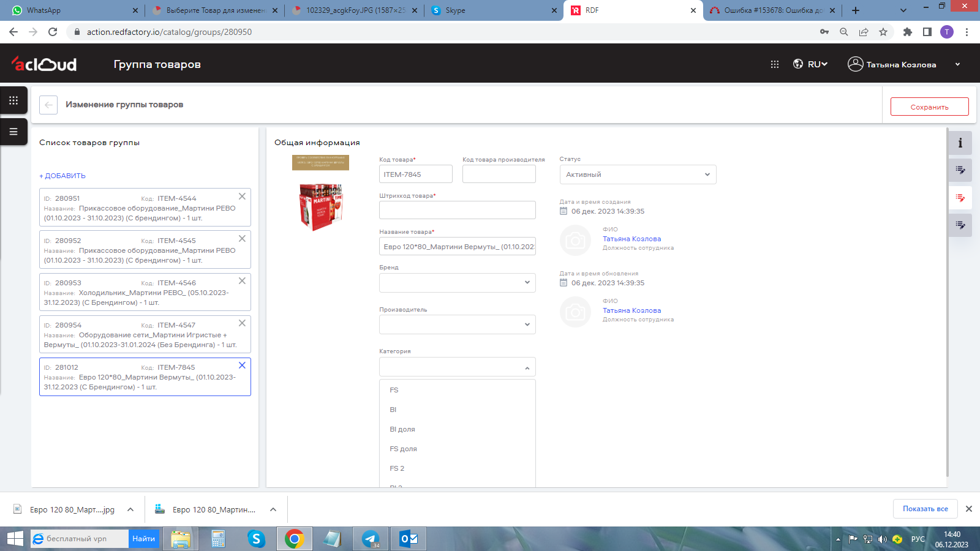Select BI доля category option
Screen dimensions: 980x551
(x=458, y=429)
